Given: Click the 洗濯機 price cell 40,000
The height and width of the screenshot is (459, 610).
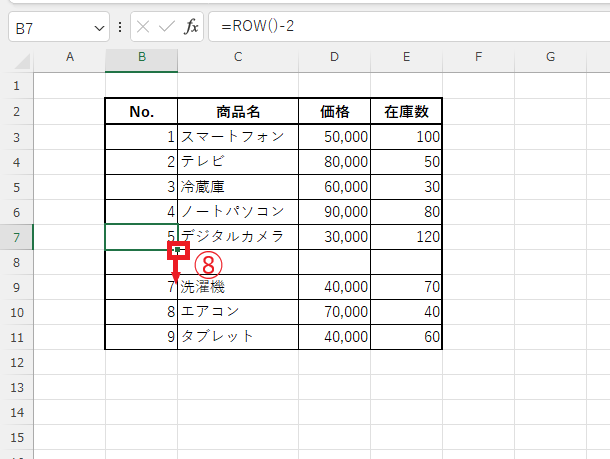Looking at the screenshot, I should click(335, 287).
